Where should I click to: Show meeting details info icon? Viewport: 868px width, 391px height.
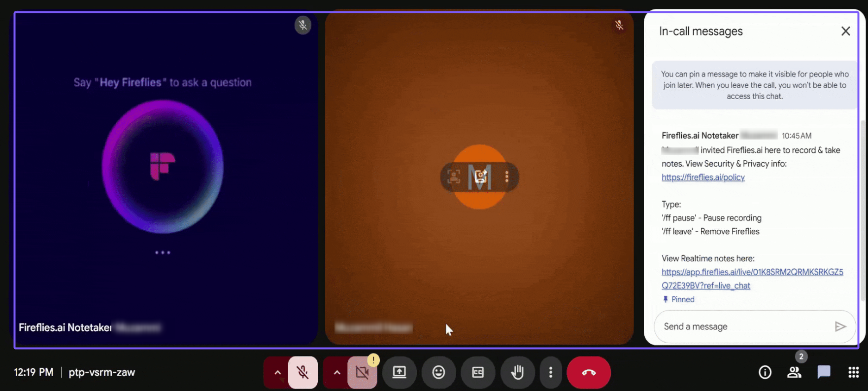click(x=765, y=372)
